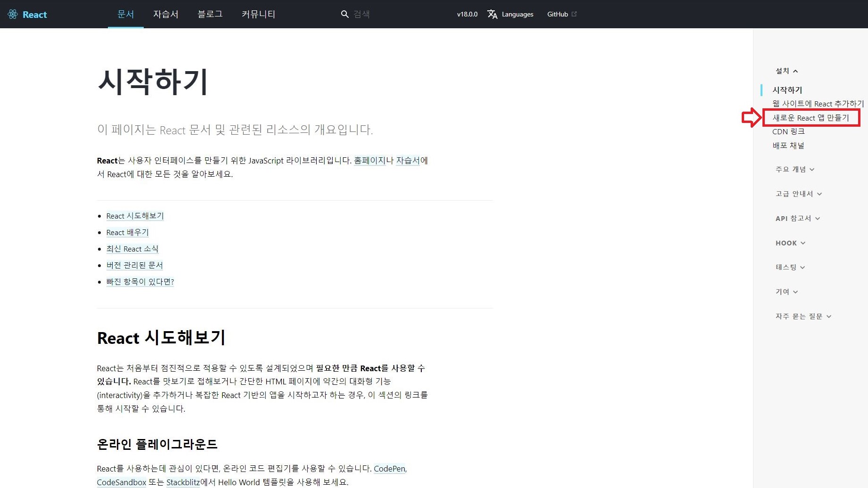Go to the 블로그 tab
This screenshot has height=488, width=868.
pyautogui.click(x=210, y=14)
